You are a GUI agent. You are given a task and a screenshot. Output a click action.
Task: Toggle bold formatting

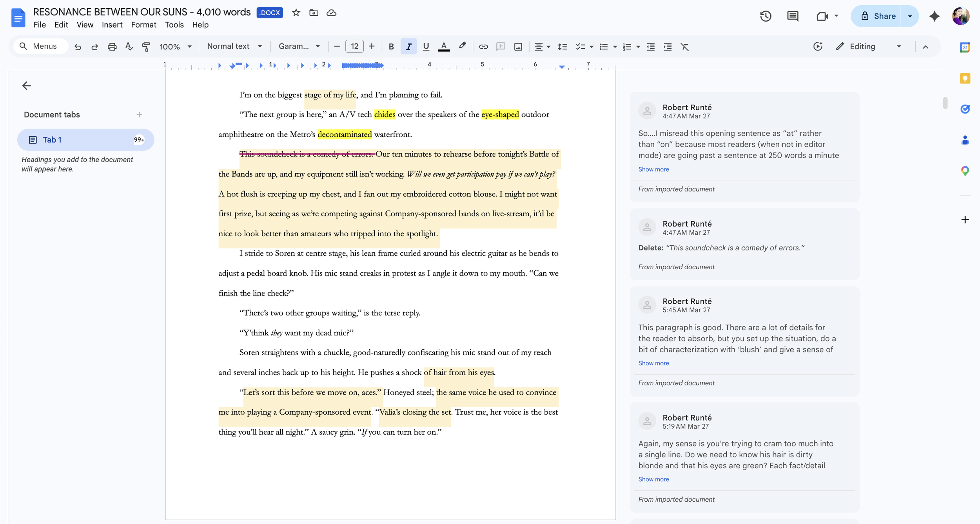(391, 47)
